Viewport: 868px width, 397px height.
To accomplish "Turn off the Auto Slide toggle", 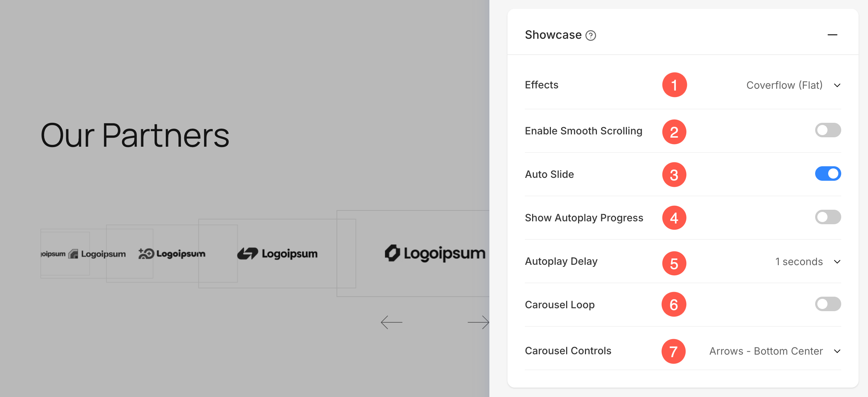I will click(x=828, y=174).
